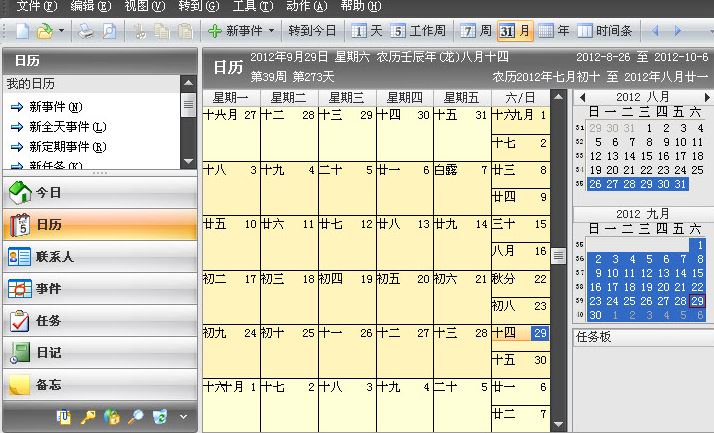Click the copy toolbar icon

pos(162,31)
